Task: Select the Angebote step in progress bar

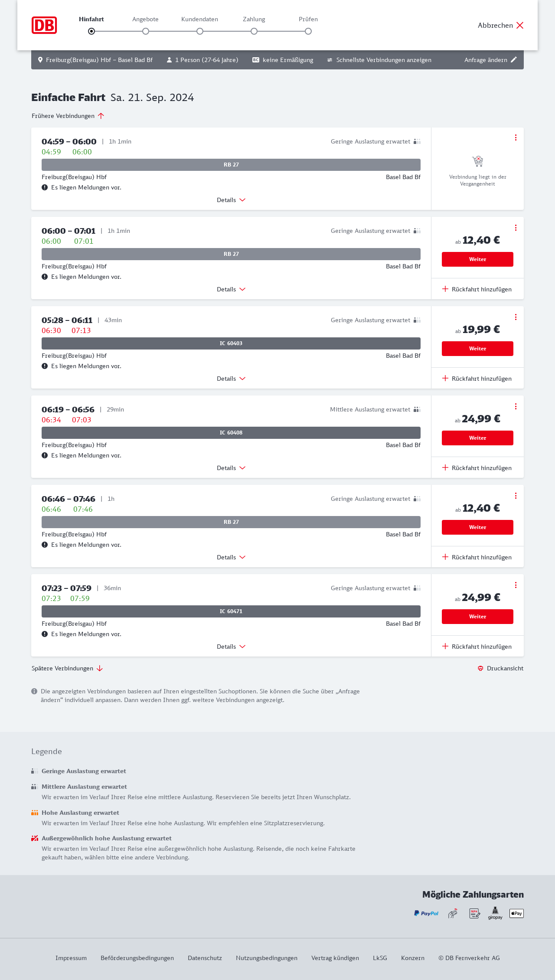Action: [x=146, y=31]
